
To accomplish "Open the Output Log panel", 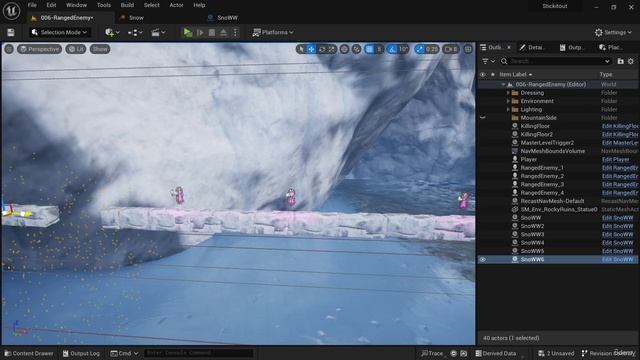I will pyautogui.click(x=81, y=353).
